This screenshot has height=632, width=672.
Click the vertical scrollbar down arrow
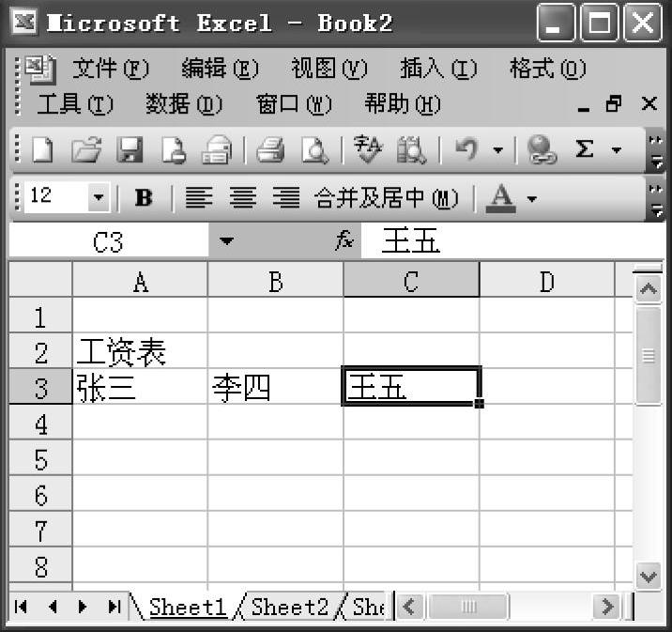(648, 576)
